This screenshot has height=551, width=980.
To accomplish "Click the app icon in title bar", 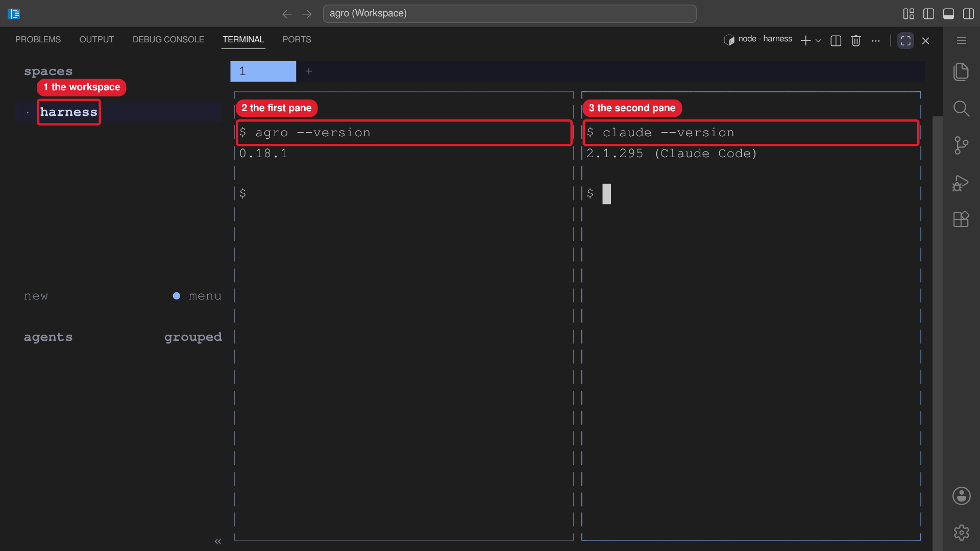I will pos(14,14).
